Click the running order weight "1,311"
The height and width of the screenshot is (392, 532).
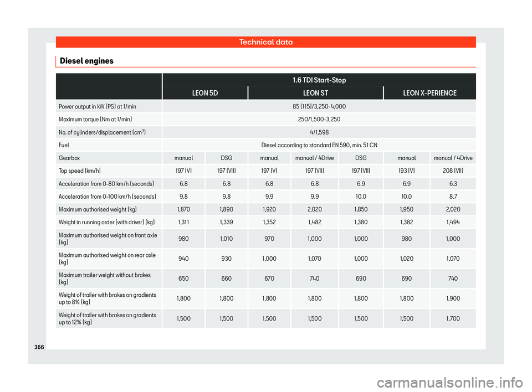coord(183,223)
